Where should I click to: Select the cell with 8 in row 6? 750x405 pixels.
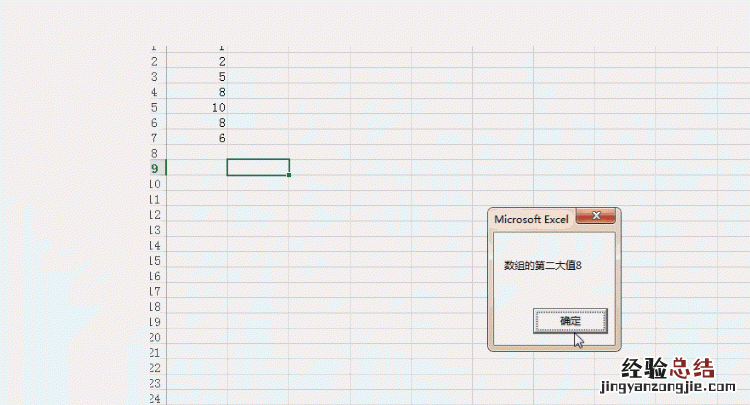point(198,122)
